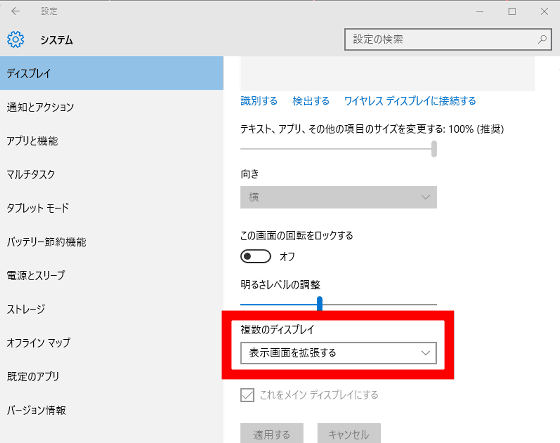This screenshot has width=560, height=443.
Task: Open the 複数のディスプレイ dropdown
Action: [338, 353]
